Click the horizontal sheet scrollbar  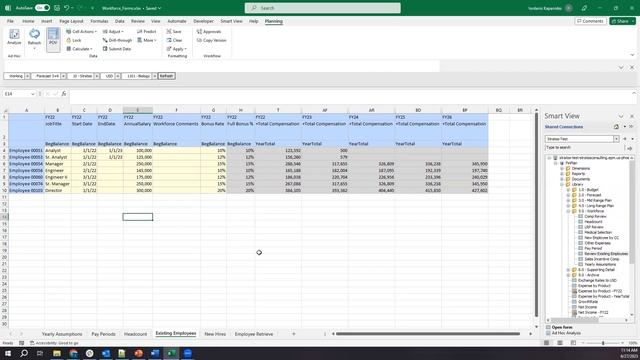[427, 334]
